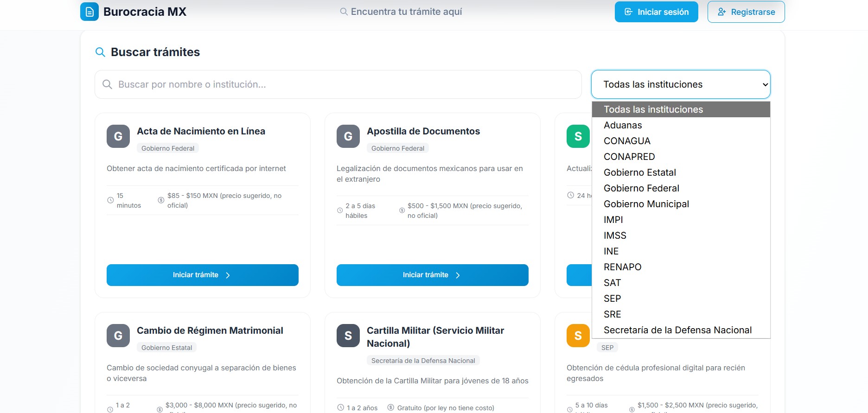Choose CONAGUA from the institution list
The width and height of the screenshot is (868, 413).
681,141
